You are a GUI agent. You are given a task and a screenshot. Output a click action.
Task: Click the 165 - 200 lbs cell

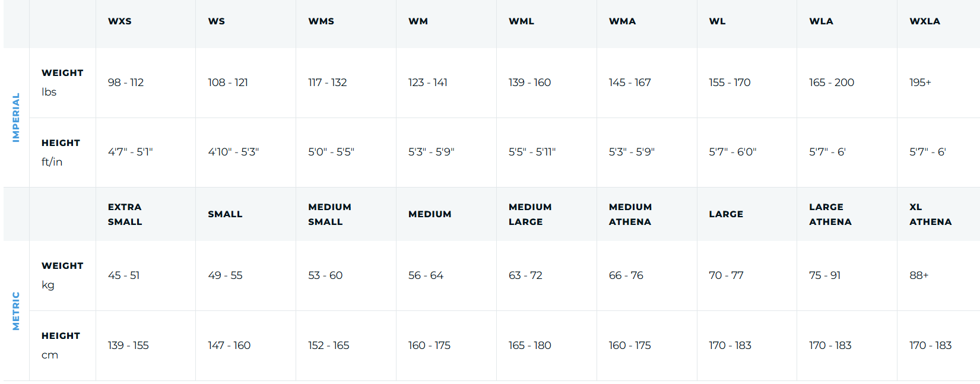[x=832, y=82]
